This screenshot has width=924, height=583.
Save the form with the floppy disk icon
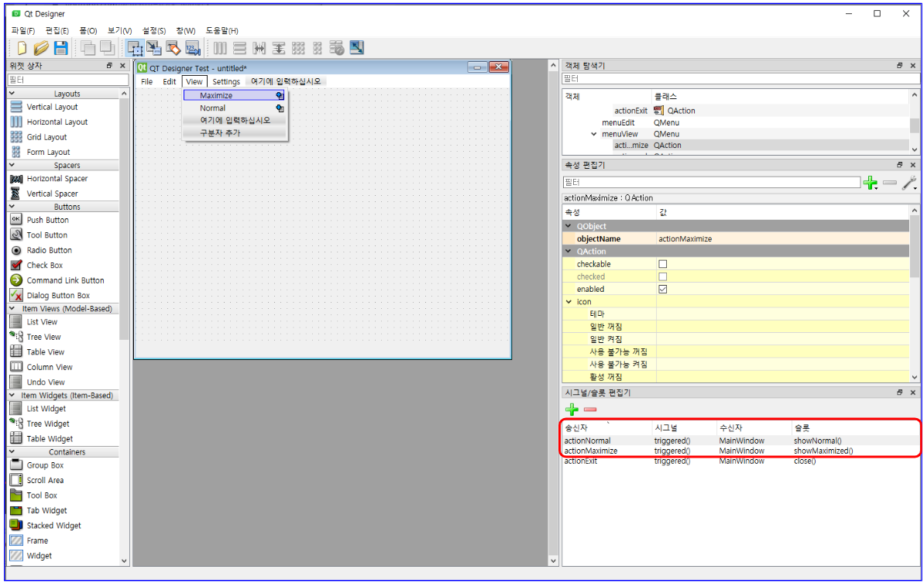pyautogui.click(x=60, y=48)
